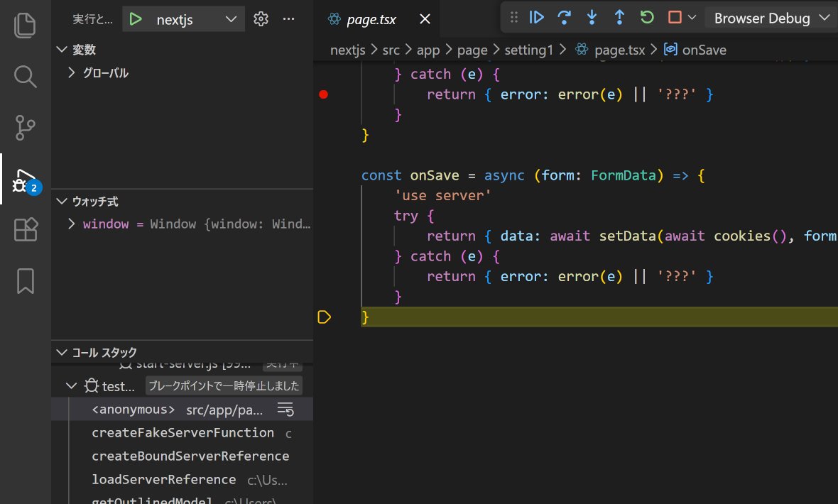Open the Run and Debug view
838x504 pixels.
[x=25, y=180]
